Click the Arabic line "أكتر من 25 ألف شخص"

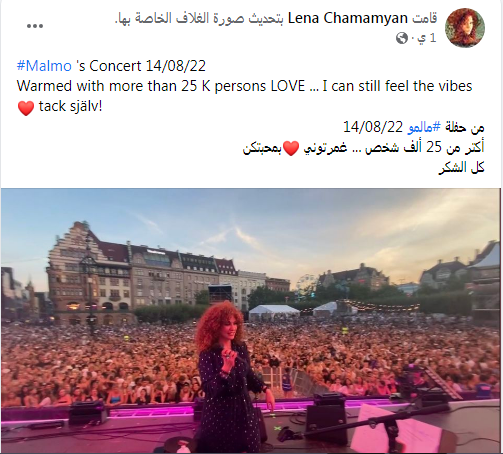pos(425,147)
